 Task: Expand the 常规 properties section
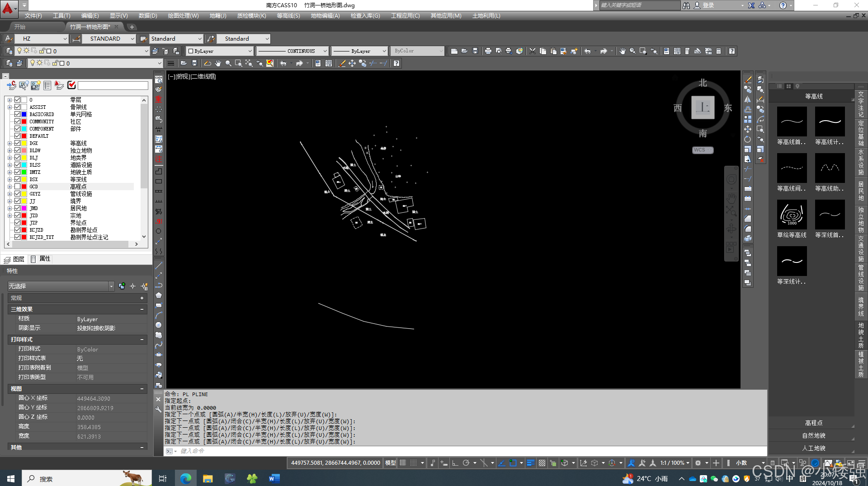142,298
